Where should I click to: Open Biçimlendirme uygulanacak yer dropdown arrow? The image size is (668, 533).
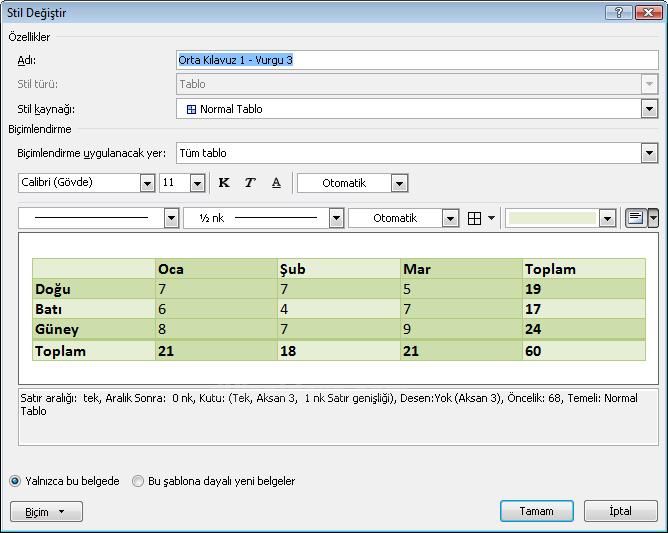(x=649, y=153)
